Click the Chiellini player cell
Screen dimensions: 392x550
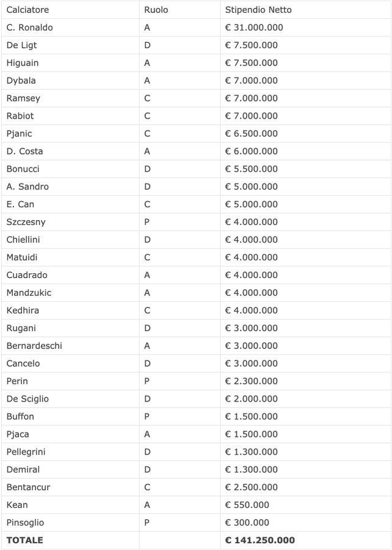23,240
